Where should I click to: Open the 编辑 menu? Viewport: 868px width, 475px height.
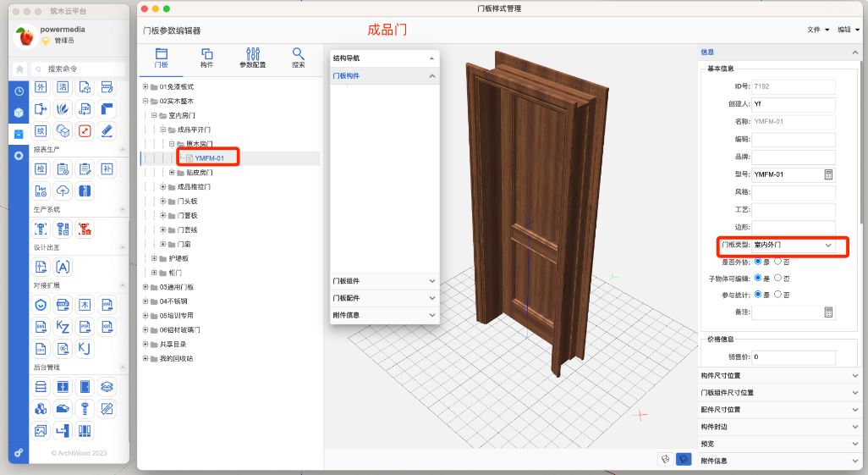(x=849, y=30)
